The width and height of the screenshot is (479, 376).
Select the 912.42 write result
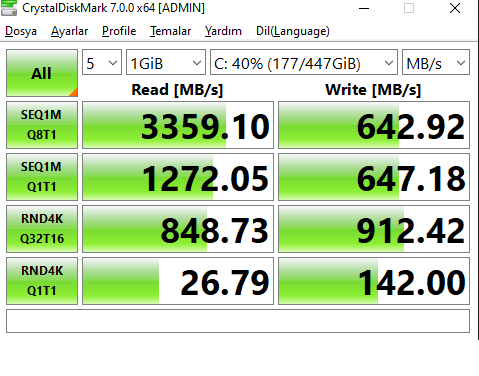tap(374, 229)
